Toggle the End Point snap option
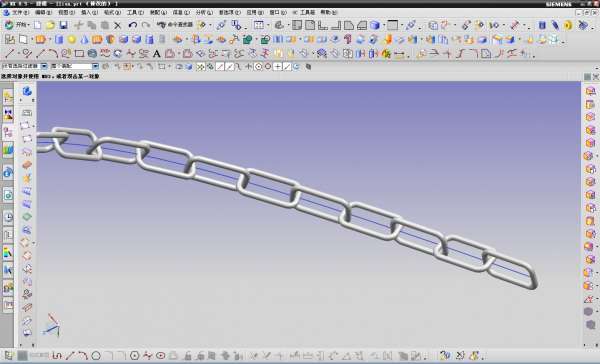The height and width of the screenshot is (364, 600). [220, 67]
